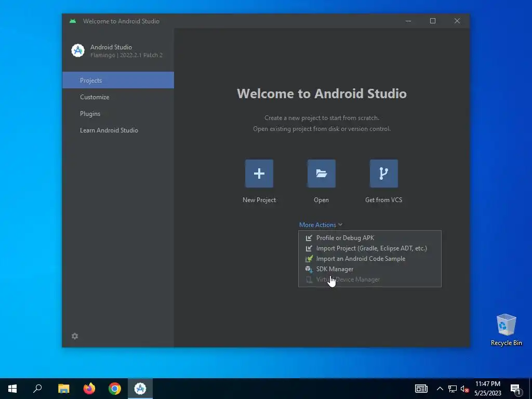This screenshot has width=532, height=399.
Task: Open the Plugins tab
Action: click(x=118, y=114)
